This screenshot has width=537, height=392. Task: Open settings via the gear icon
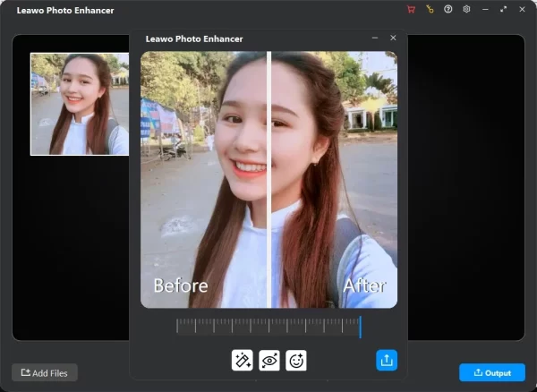[x=466, y=9]
